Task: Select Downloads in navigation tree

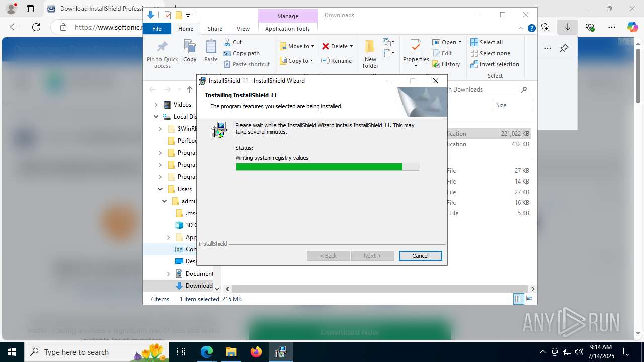Action: click(199, 286)
